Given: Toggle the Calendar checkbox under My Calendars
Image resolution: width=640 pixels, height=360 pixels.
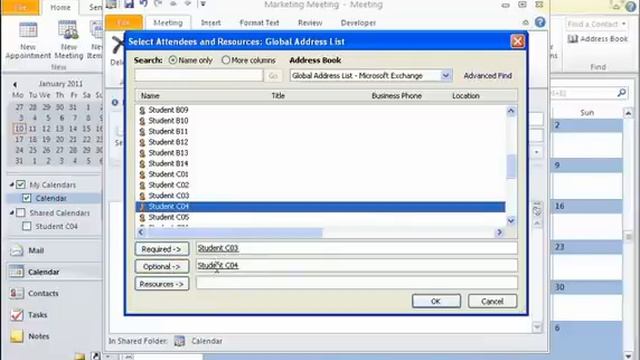Looking at the screenshot, I should click(27, 198).
